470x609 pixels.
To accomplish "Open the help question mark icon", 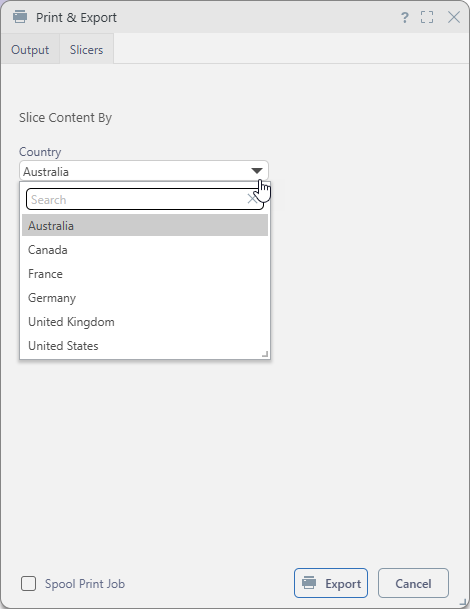I will pyautogui.click(x=404, y=17).
